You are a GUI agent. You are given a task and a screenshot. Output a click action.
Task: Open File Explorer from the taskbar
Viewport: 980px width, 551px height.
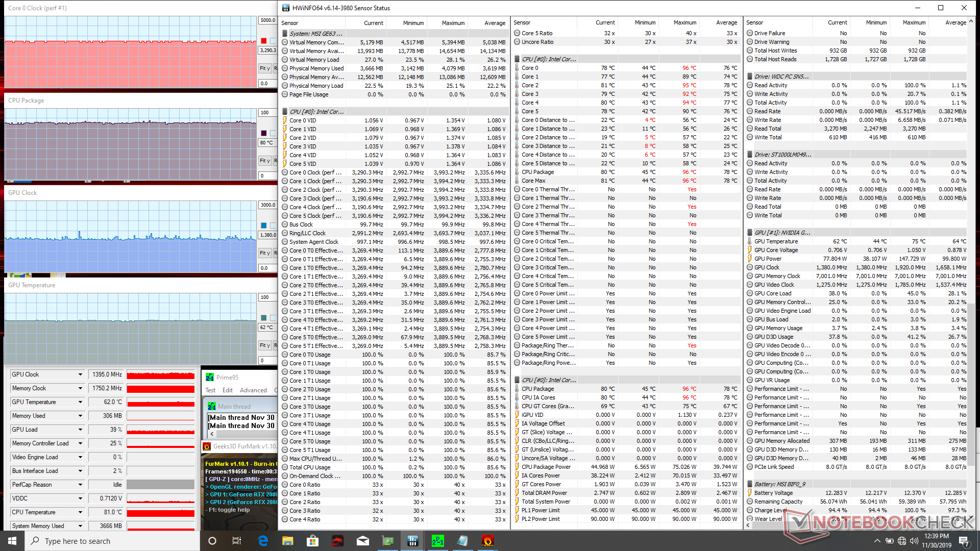tap(288, 541)
